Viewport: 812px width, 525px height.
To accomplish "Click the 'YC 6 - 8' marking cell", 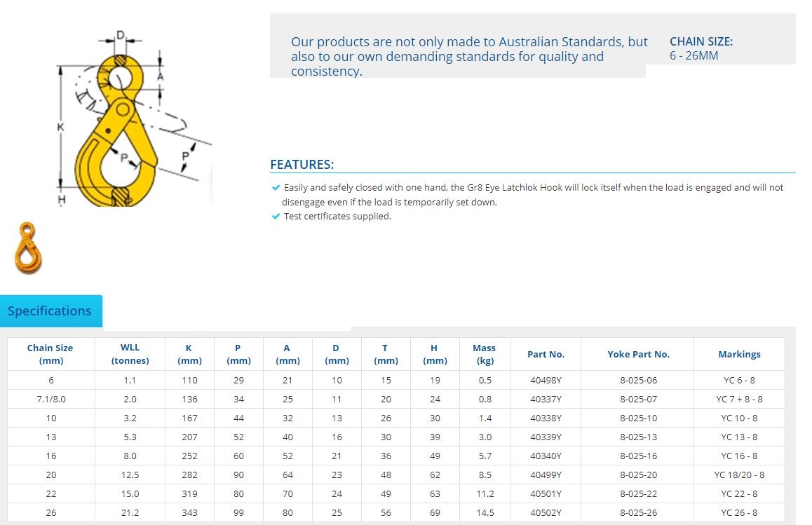I will [739, 381].
